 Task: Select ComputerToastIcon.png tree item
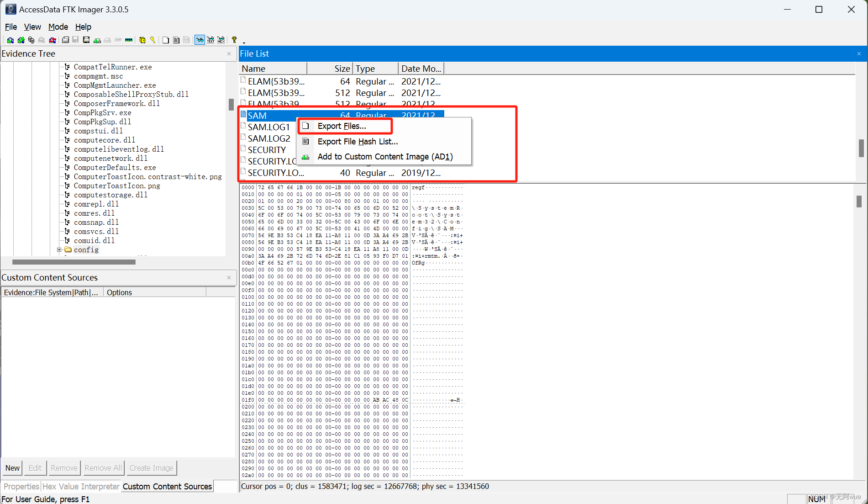117,186
